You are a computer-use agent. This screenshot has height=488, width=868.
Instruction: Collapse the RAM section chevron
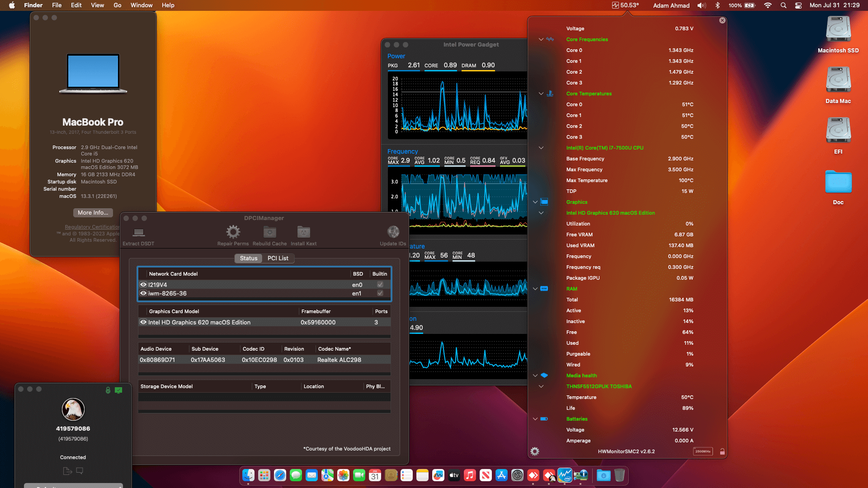click(x=535, y=289)
